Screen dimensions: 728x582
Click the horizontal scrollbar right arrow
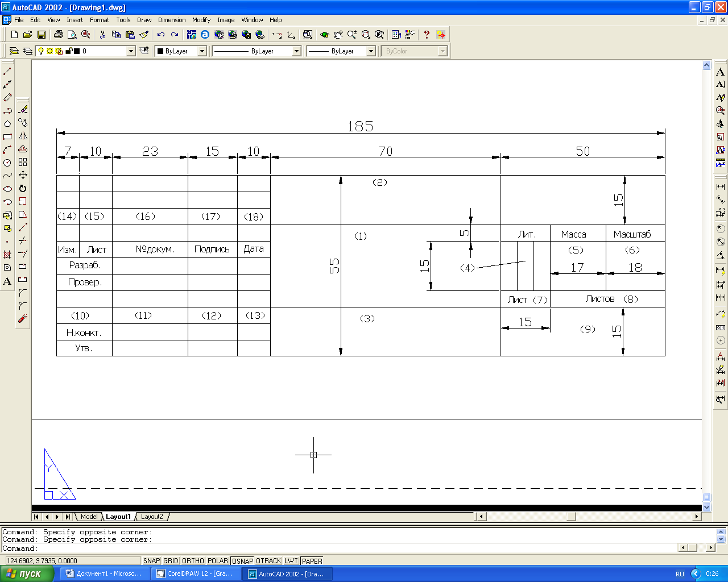[x=697, y=517]
